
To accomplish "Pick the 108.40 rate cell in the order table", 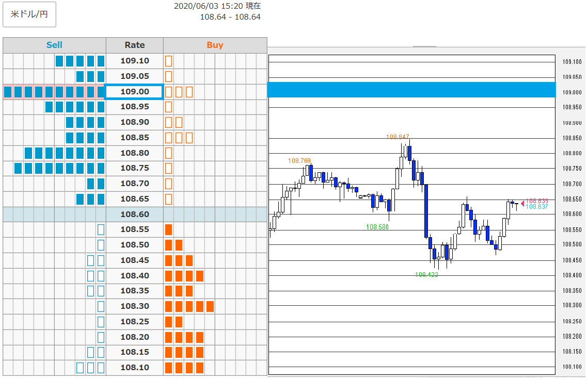I will [135, 275].
